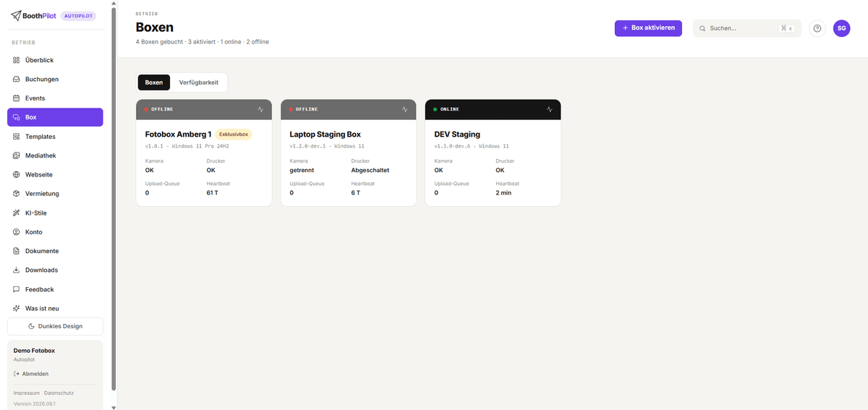Click the Demo Fotobox account name

(x=34, y=351)
